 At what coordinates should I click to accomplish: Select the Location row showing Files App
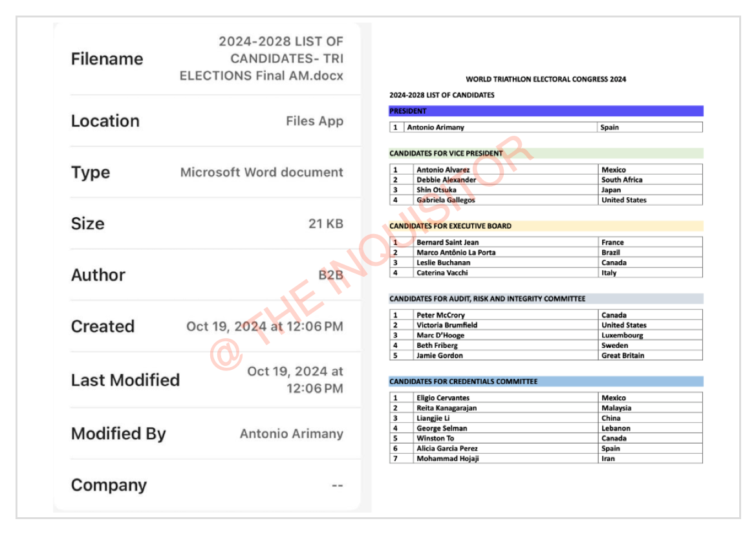click(208, 121)
